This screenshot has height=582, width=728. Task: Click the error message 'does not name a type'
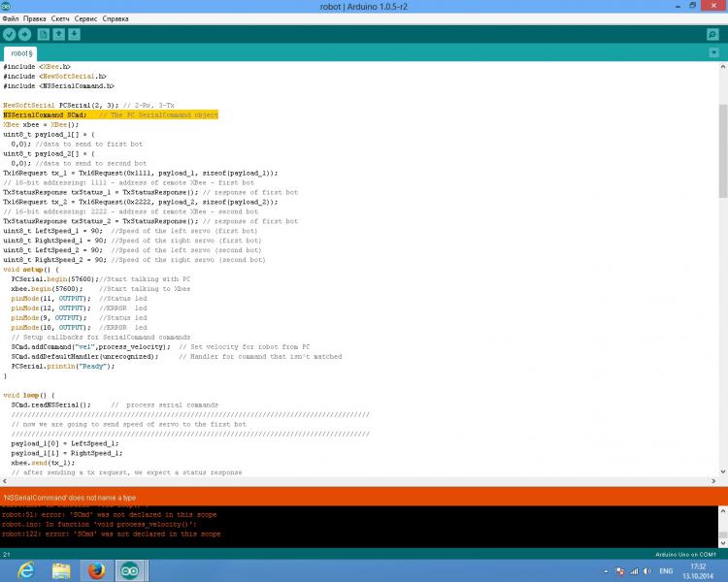[x=70, y=498]
